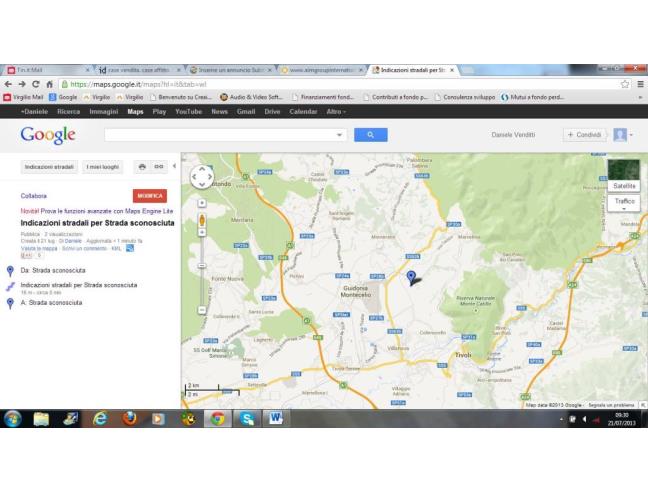Open YouTube from the Google bar
648x492 pixels.
tap(188, 111)
